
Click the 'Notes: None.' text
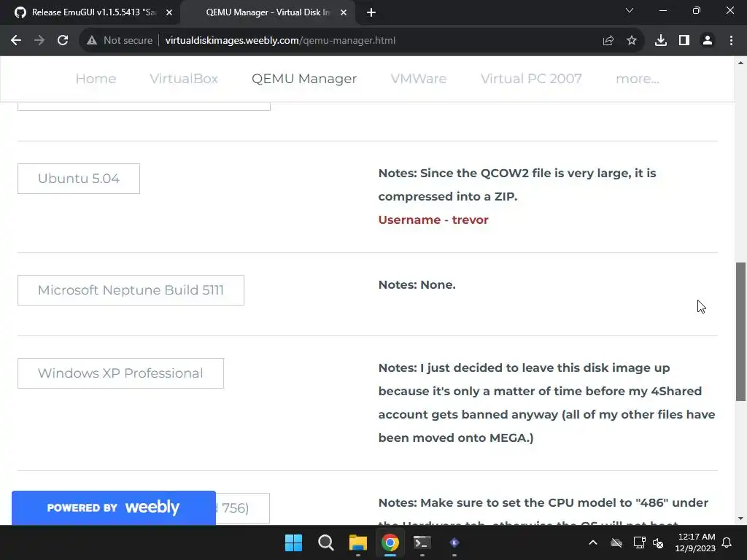417,285
